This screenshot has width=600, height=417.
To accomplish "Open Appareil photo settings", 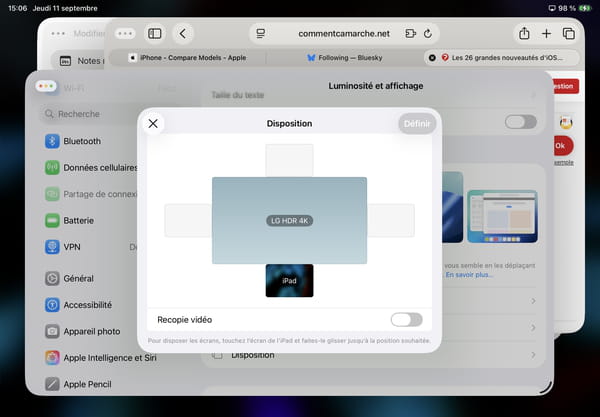I will point(91,331).
